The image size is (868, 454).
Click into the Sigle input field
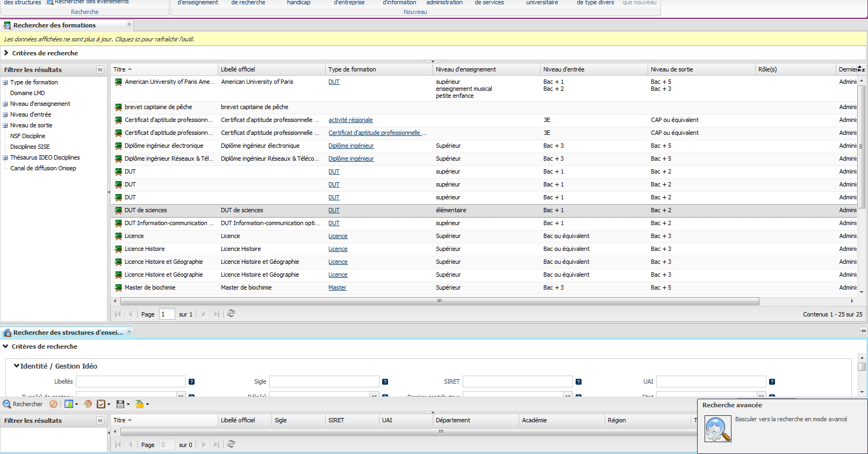[x=324, y=381]
